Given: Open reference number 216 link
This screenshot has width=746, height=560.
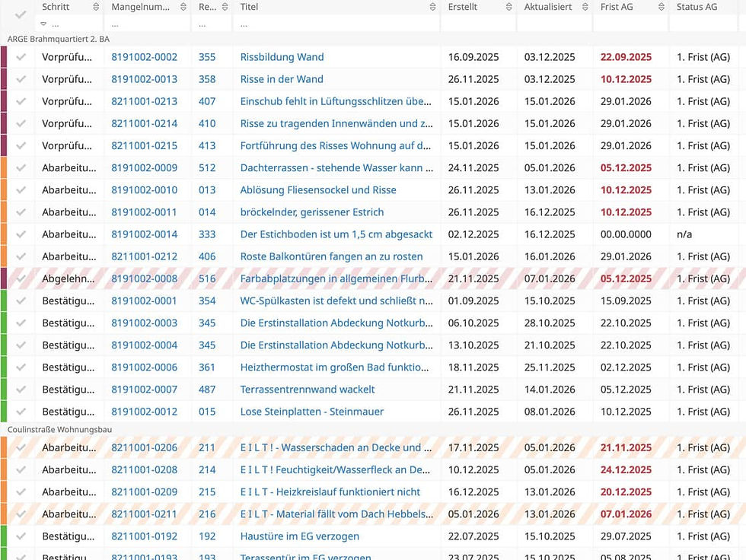Looking at the screenshot, I should click(207, 514).
